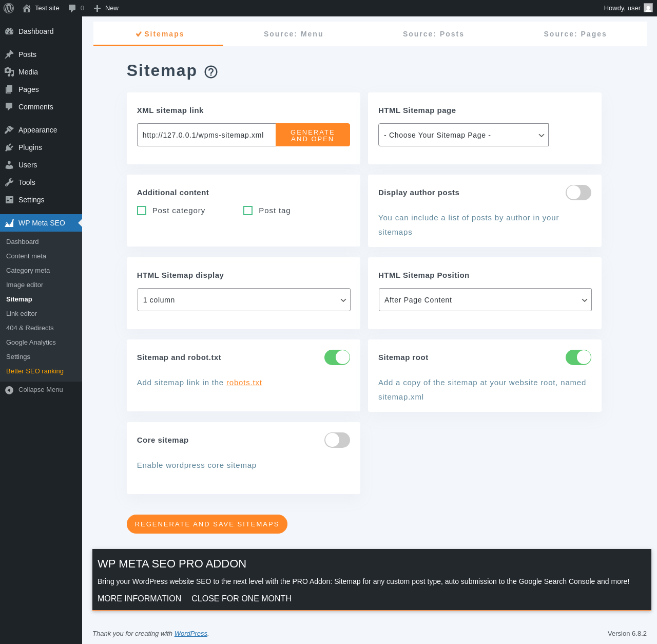The image size is (657, 644).
Task: Open the comments bubble icon in admin bar
Action: coord(72,8)
